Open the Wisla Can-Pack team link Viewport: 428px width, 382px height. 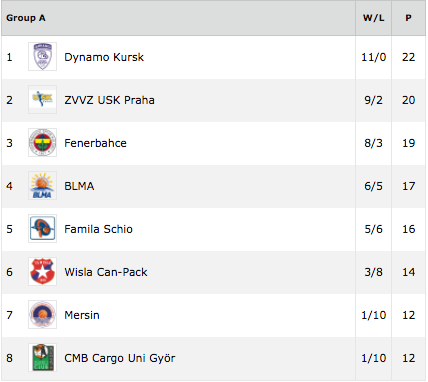(x=106, y=272)
